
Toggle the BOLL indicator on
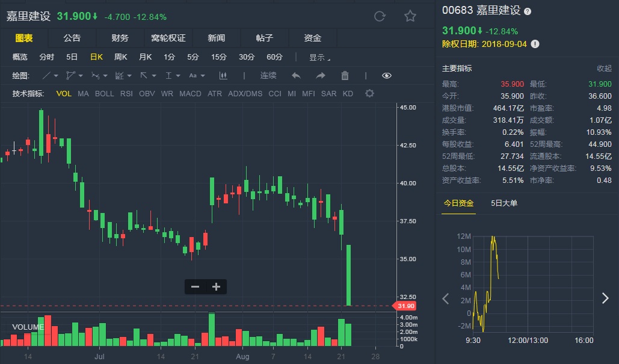[104, 94]
